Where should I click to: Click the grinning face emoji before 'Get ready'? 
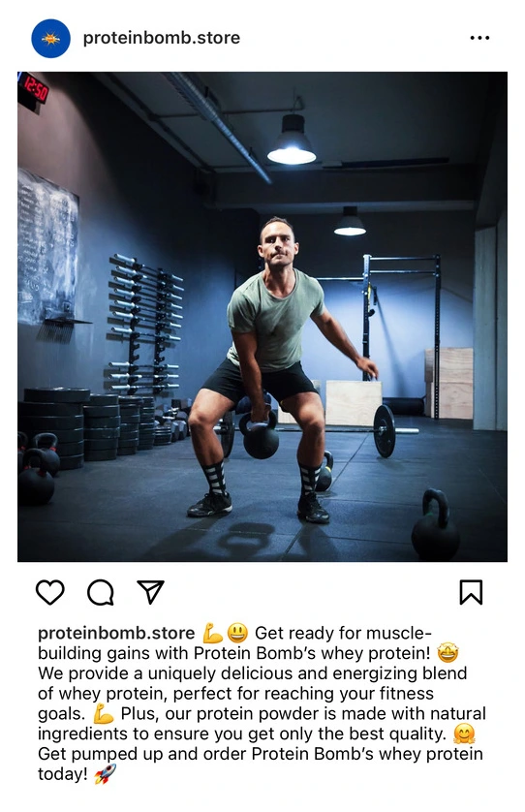[x=237, y=633]
